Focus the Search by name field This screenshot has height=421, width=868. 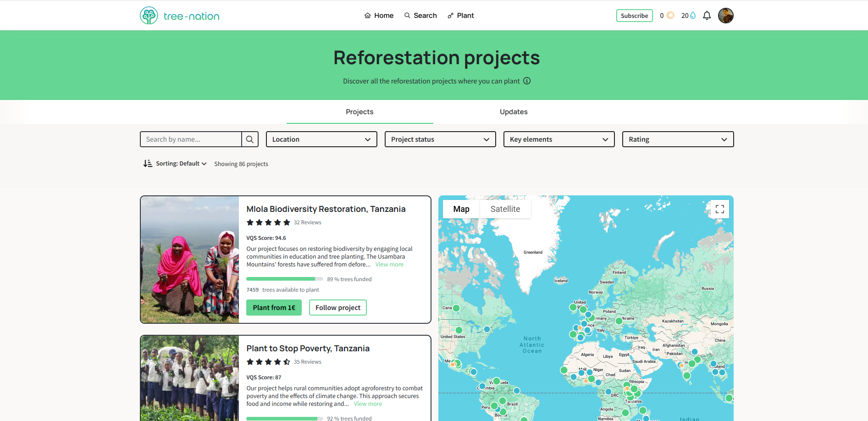pos(191,139)
